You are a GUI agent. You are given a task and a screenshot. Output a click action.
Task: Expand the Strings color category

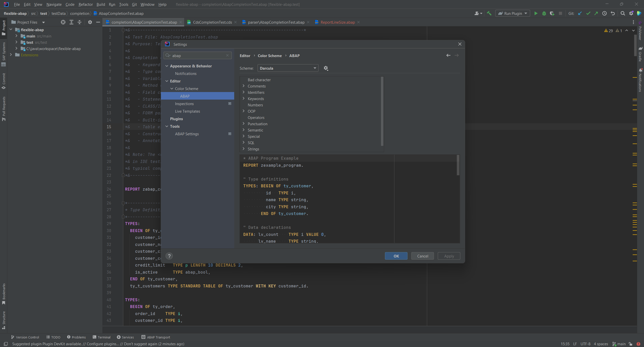[244, 149]
